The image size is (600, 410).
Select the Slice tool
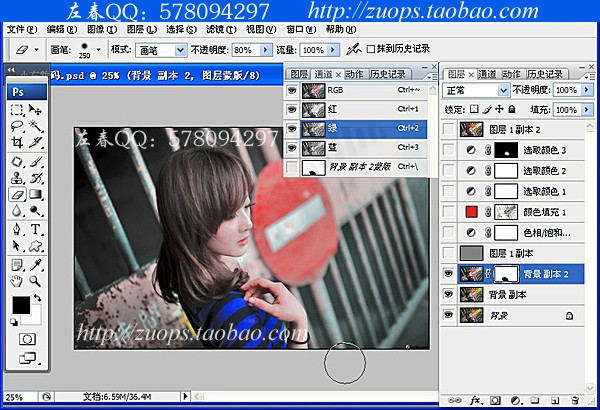click(36, 142)
